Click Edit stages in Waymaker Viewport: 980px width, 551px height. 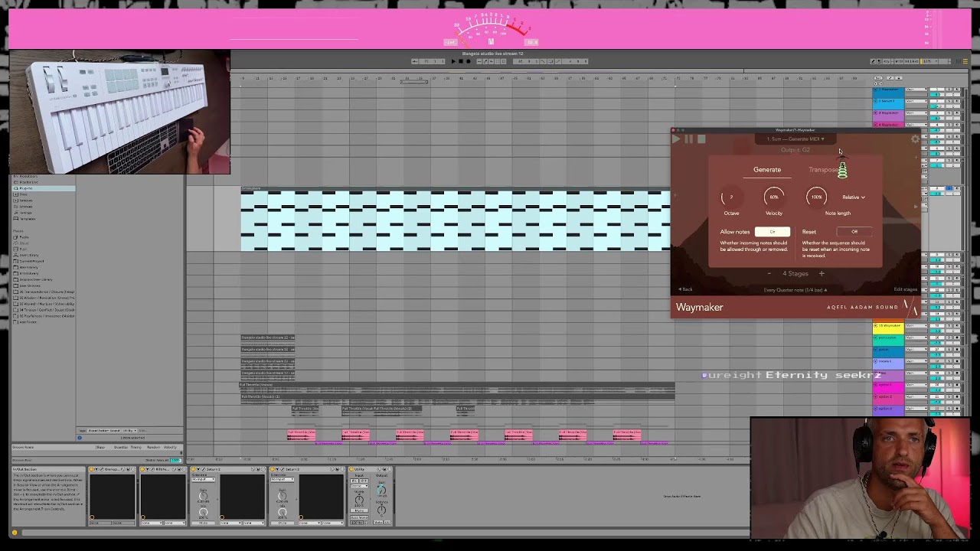pyautogui.click(x=905, y=289)
